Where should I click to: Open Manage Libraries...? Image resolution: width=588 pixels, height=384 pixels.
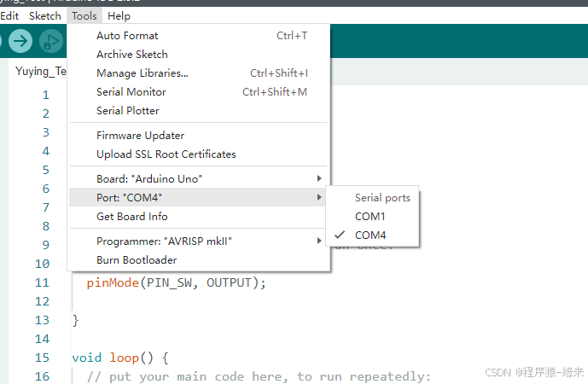click(199, 73)
